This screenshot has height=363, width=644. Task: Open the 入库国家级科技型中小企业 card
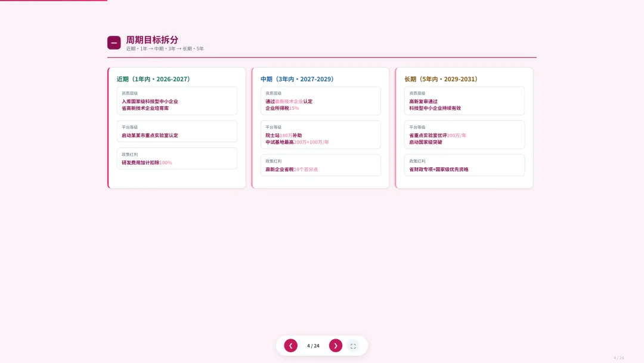point(177,101)
